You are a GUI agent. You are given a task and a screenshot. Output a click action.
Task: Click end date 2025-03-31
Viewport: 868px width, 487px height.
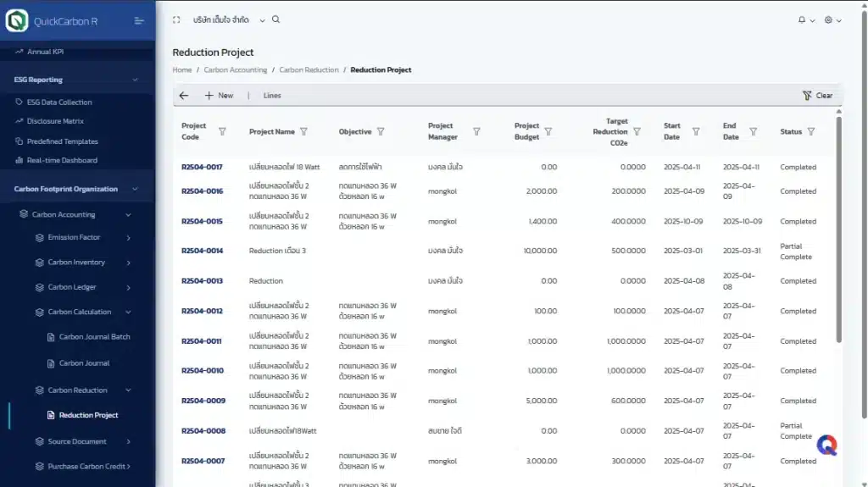[742, 251]
